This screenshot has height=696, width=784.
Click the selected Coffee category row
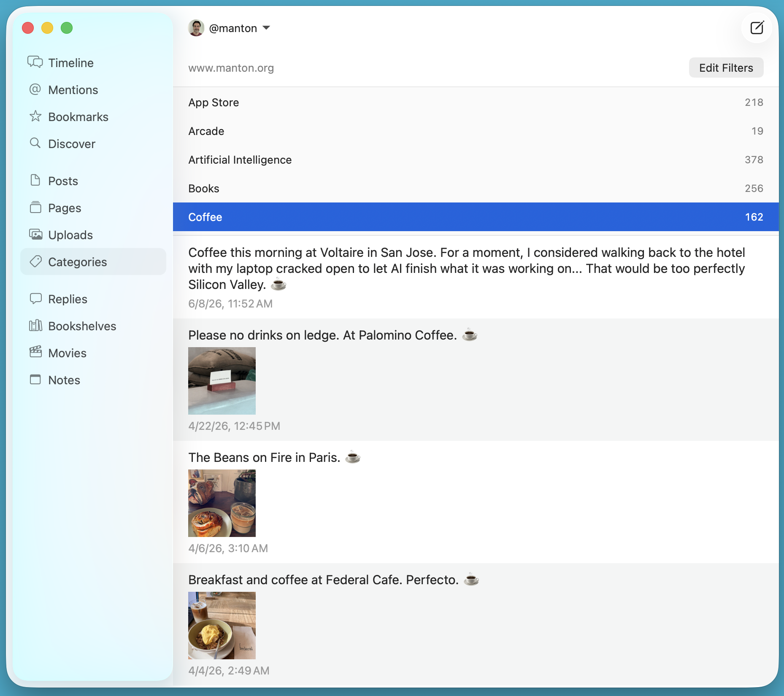coord(476,217)
